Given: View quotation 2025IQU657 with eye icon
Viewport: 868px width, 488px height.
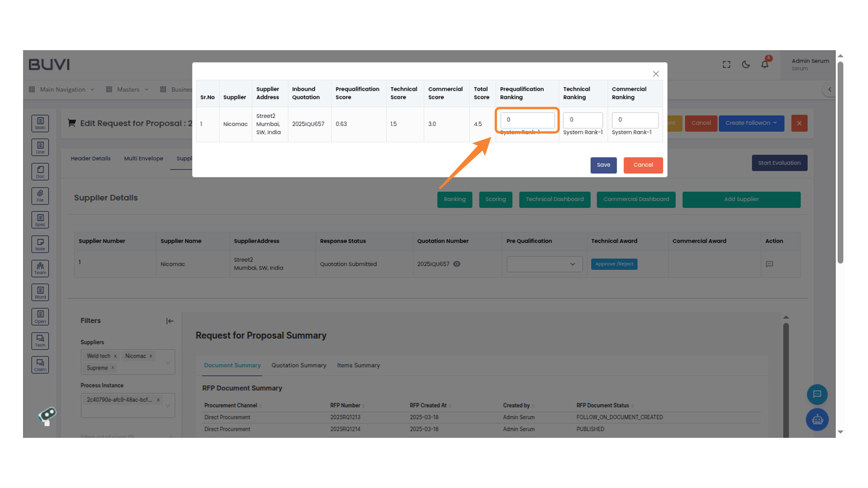Looking at the screenshot, I should click(x=457, y=264).
